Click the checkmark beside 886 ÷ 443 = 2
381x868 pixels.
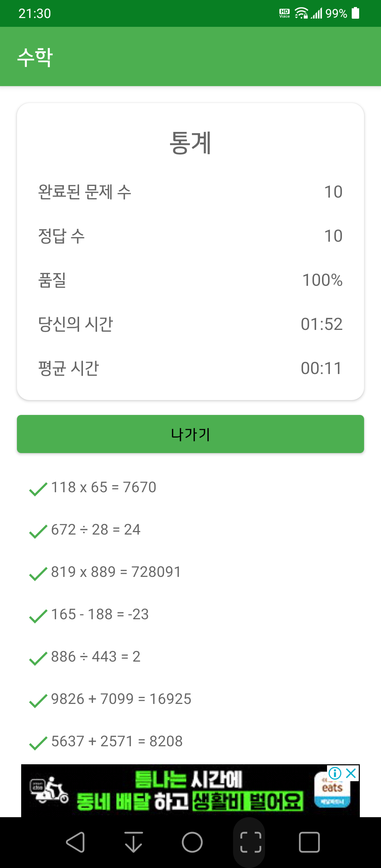pyautogui.click(x=38, y=658)
